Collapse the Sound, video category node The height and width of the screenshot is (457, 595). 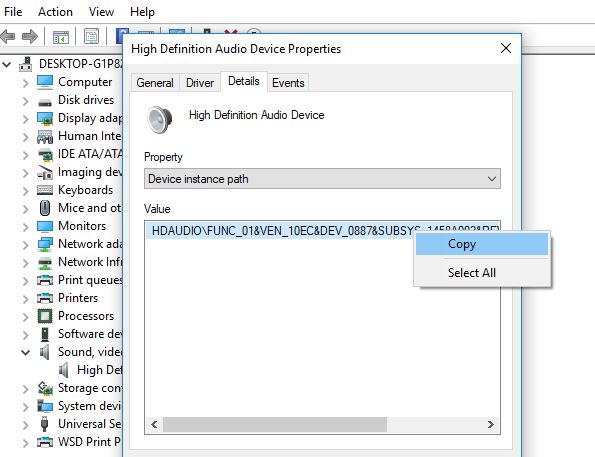click(x=25, y=353)
